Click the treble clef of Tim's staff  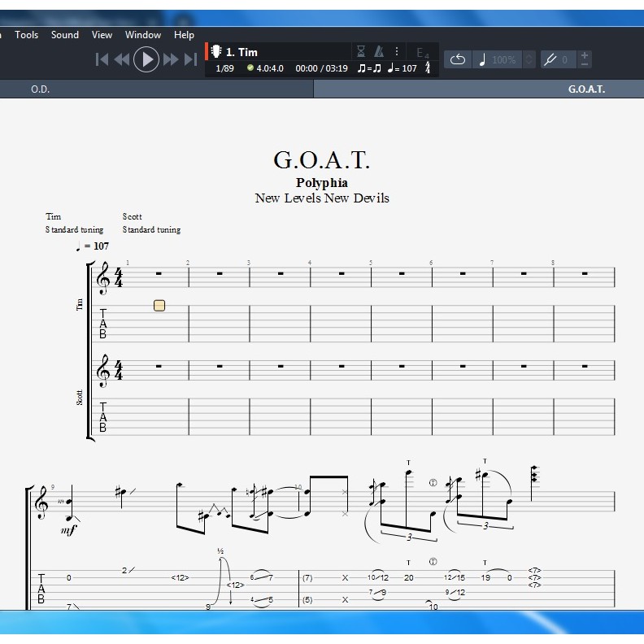point(102,278)
